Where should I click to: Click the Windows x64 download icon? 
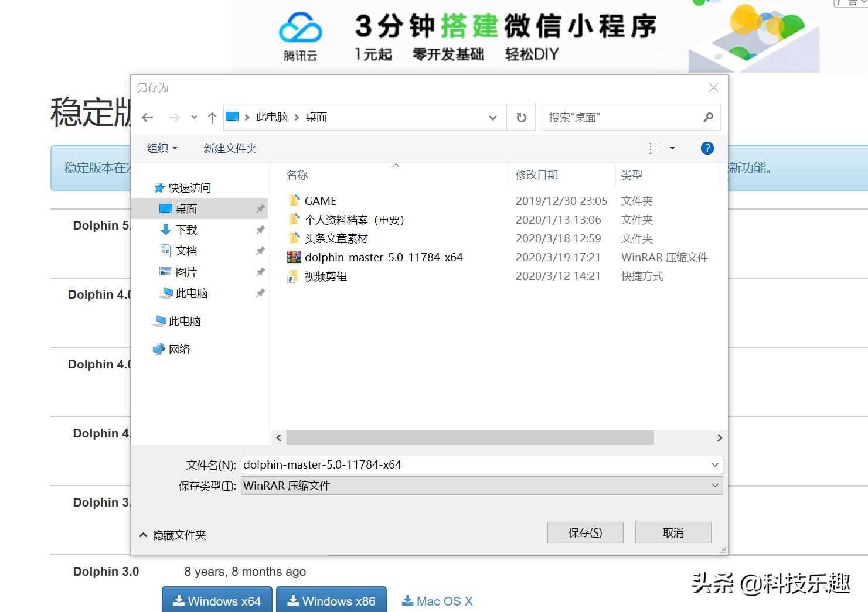179,600
